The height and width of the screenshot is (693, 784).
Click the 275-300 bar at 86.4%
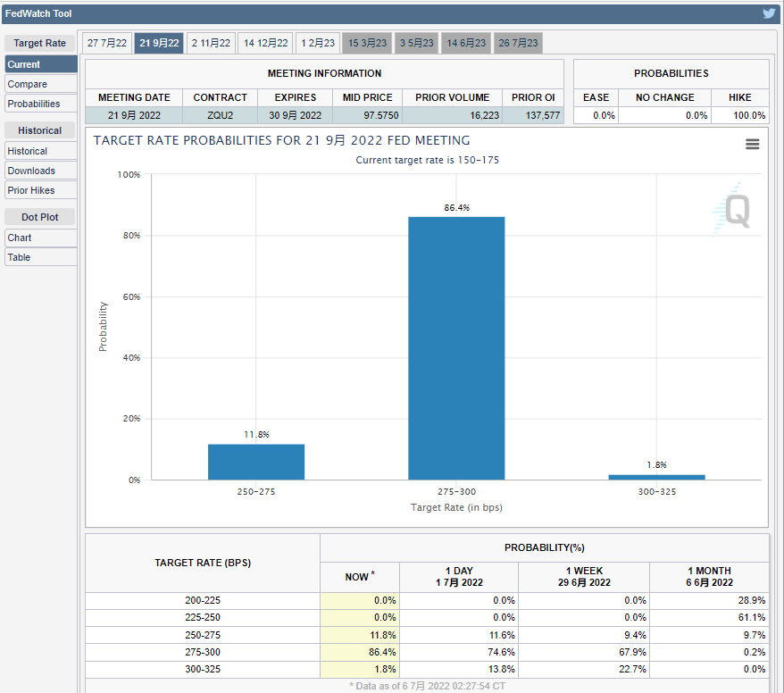(456, 348)
